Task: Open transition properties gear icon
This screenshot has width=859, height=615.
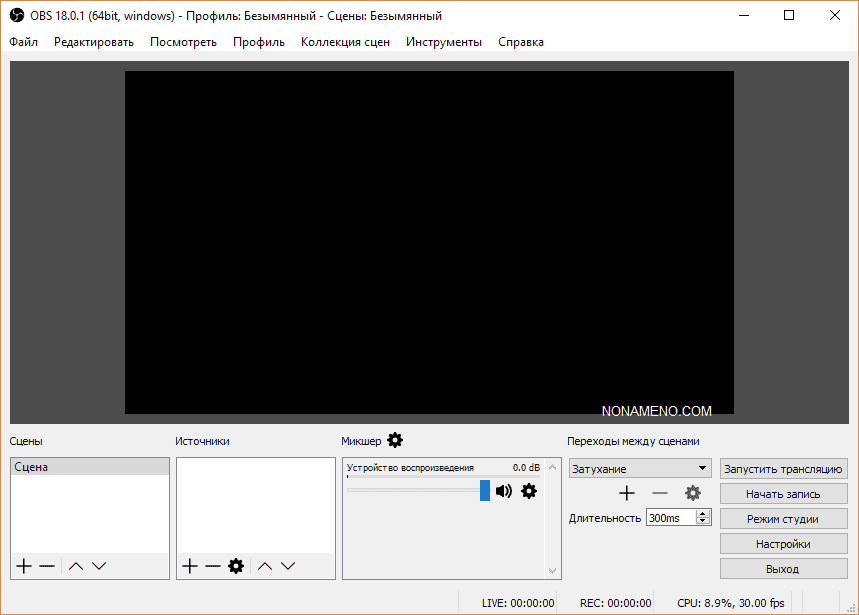Action: 692,493
